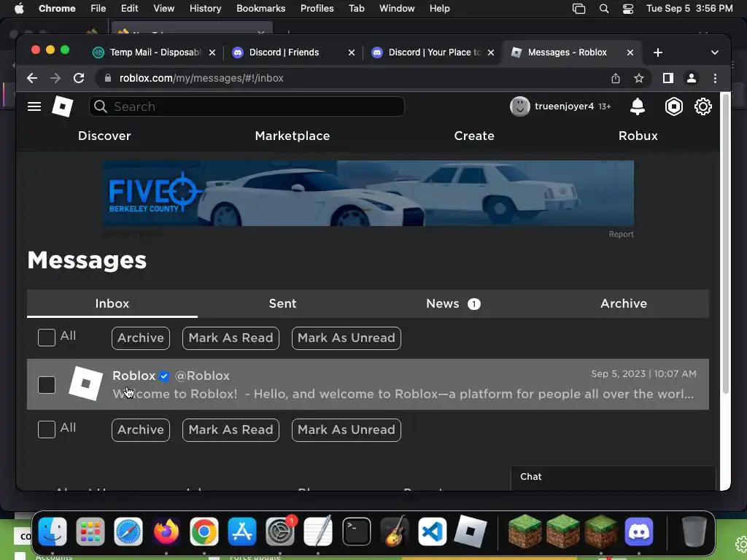Open Launchpad from the Dock
This screenshot has height=560, width=747.
click(90, 532)
